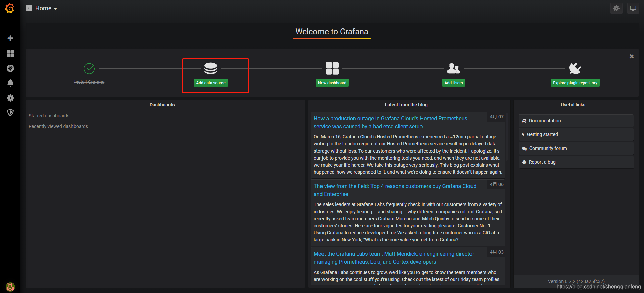This screenshot has width=644, height=293.
Task: Click the 4月 06 blog date label
Action: point(497,184)
